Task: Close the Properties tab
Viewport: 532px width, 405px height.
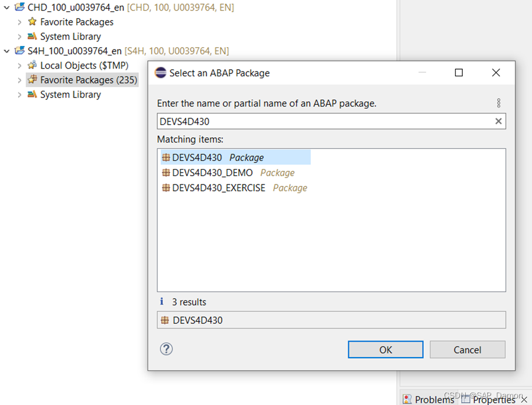Action: click(524, 400)
